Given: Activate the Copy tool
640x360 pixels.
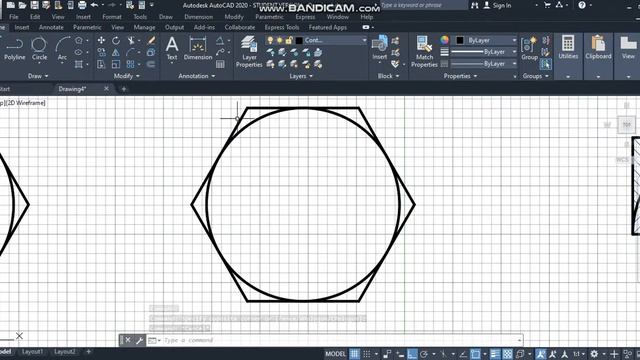Looking at the screenshot, I should coord(101,52).
